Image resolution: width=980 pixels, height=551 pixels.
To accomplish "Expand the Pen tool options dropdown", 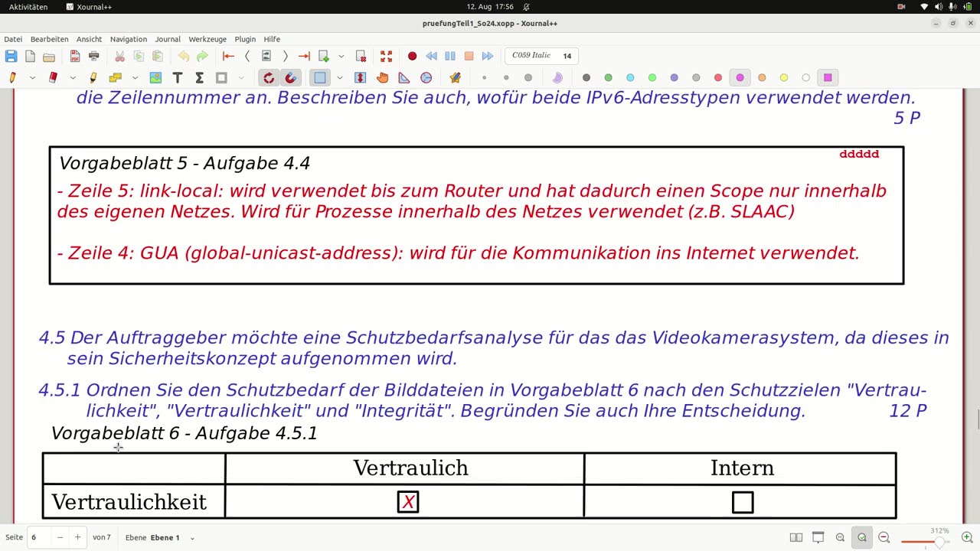I will (32, 77).
